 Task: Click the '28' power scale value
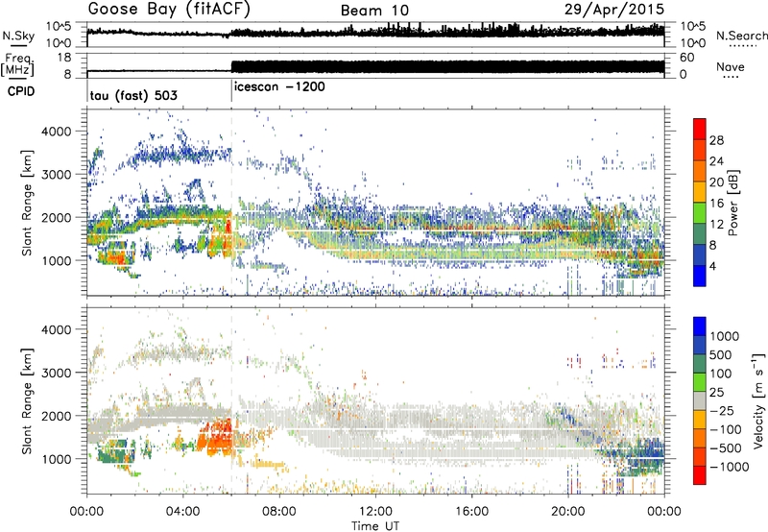point(716,140)
